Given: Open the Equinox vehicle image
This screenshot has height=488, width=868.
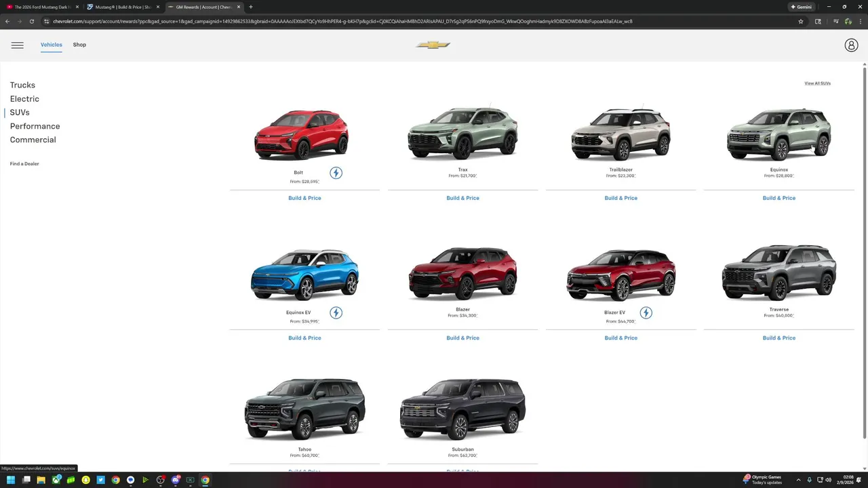Looking at the screenshot, I should [778, 134].
